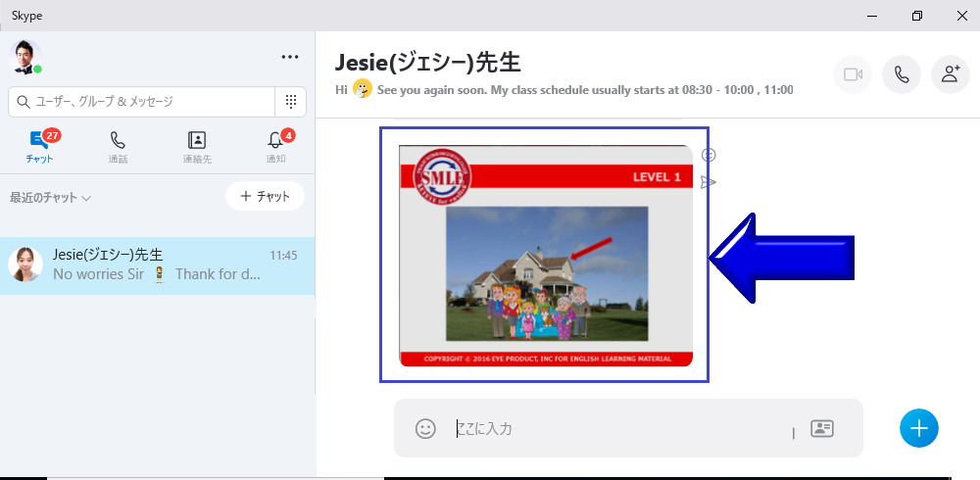Image resolution: width=980 pixels, height=480 pixels.
Task: Start a video call with Jesie
Action: point(853,75)
